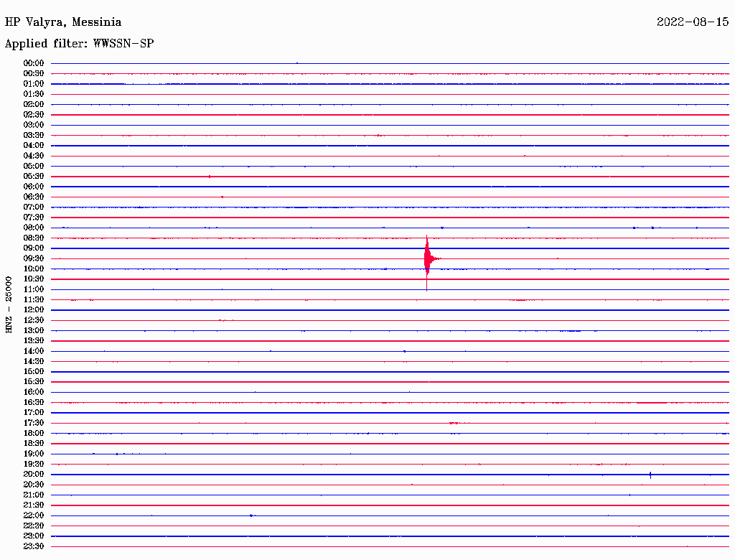The height and width of the screenshot is (560, 735).
Task: Click the 01:00 time label
Action: [33, 84]
